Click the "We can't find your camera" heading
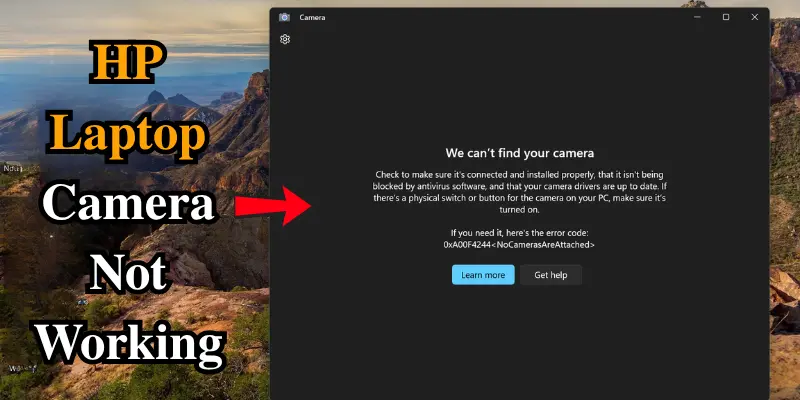 click(519, 153)
